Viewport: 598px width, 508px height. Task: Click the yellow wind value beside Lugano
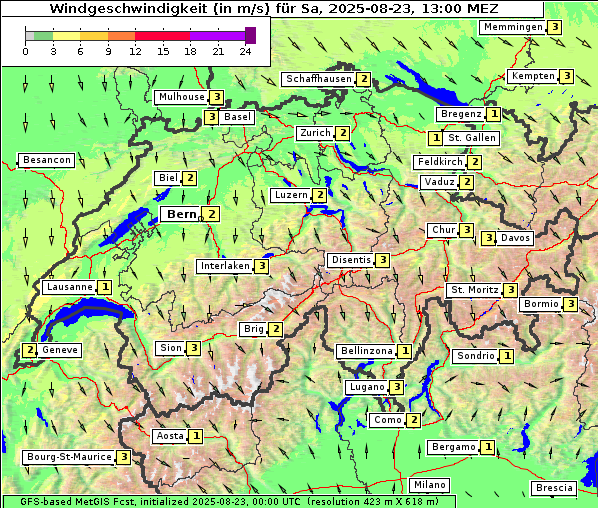point(397,387)
